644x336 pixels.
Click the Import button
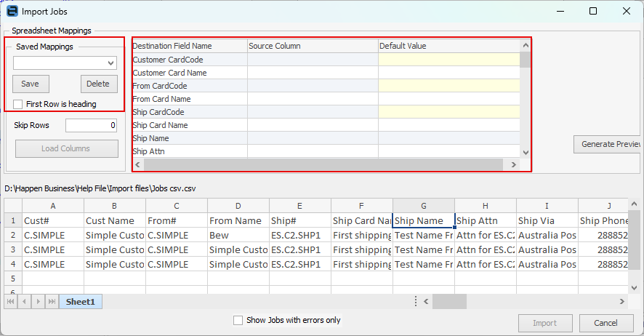coord(545,323)
